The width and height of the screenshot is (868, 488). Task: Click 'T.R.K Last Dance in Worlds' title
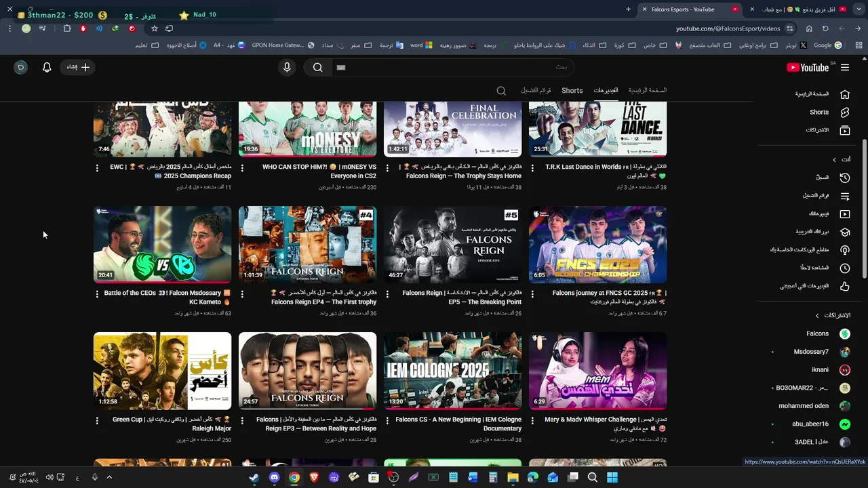(605, 171)
